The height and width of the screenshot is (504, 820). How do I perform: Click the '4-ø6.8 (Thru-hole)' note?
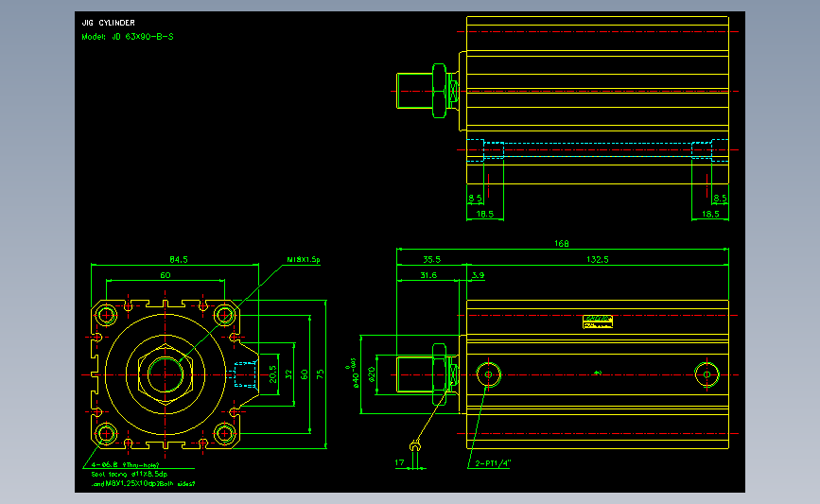pos(125,465)
